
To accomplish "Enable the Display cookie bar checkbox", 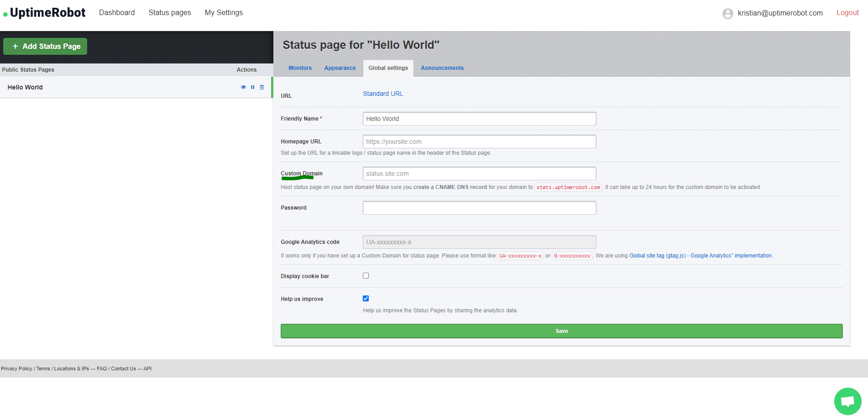I will pyautogui.click(x=366, y=276).
